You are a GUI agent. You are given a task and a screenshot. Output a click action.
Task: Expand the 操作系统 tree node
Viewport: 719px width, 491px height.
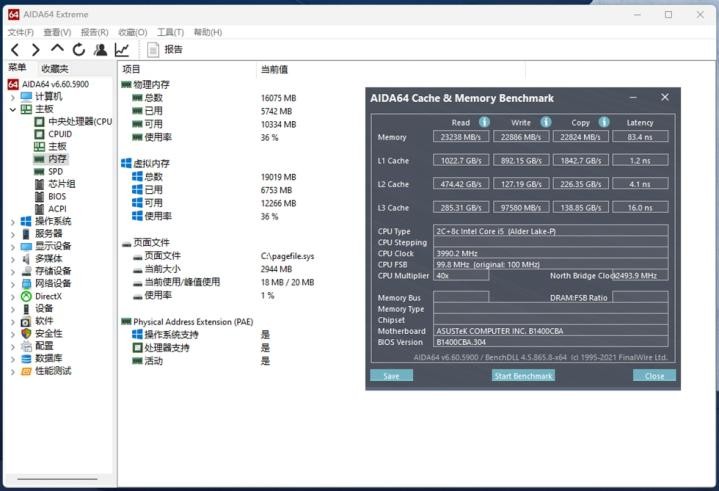tap(12, 221)
